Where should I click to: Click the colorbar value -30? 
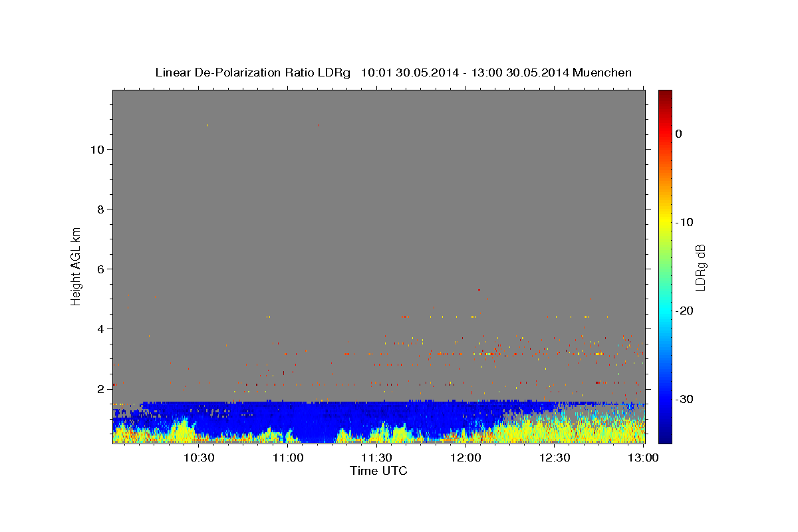685,399
